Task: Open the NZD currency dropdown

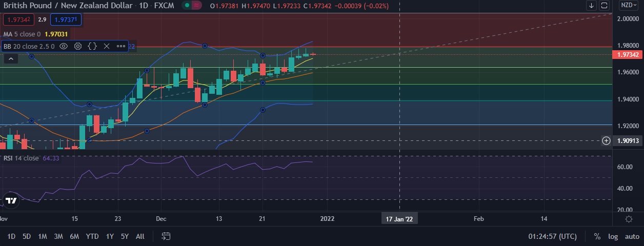Action: pyautogui.click(x=628, y=6)
